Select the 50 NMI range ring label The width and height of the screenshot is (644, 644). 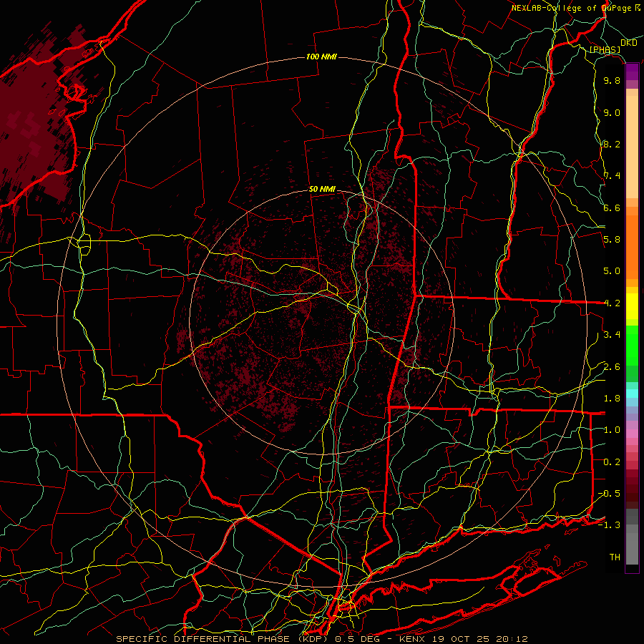(323, 190)
